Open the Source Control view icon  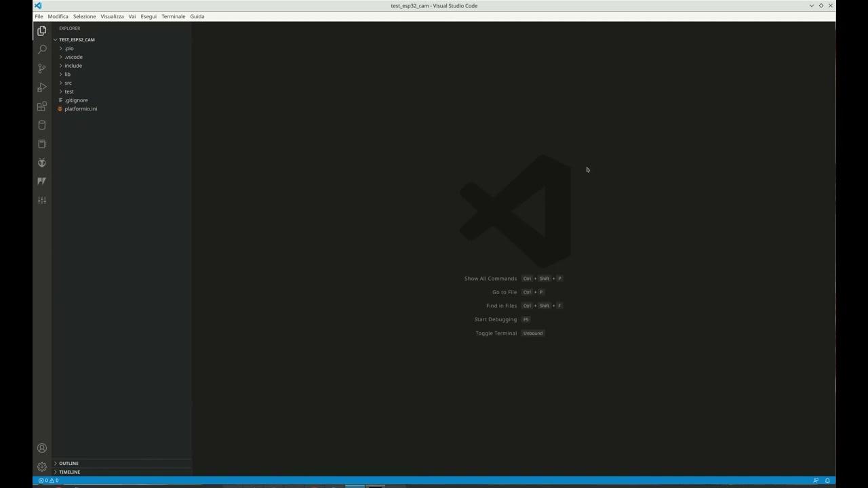[x=41, y=68]
